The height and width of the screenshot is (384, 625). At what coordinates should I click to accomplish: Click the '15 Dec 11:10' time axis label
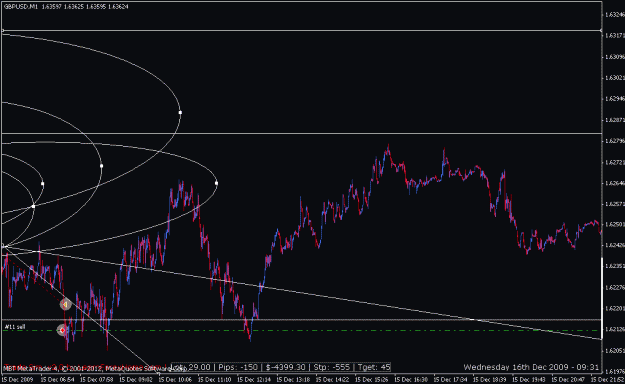tap(215, 379)
